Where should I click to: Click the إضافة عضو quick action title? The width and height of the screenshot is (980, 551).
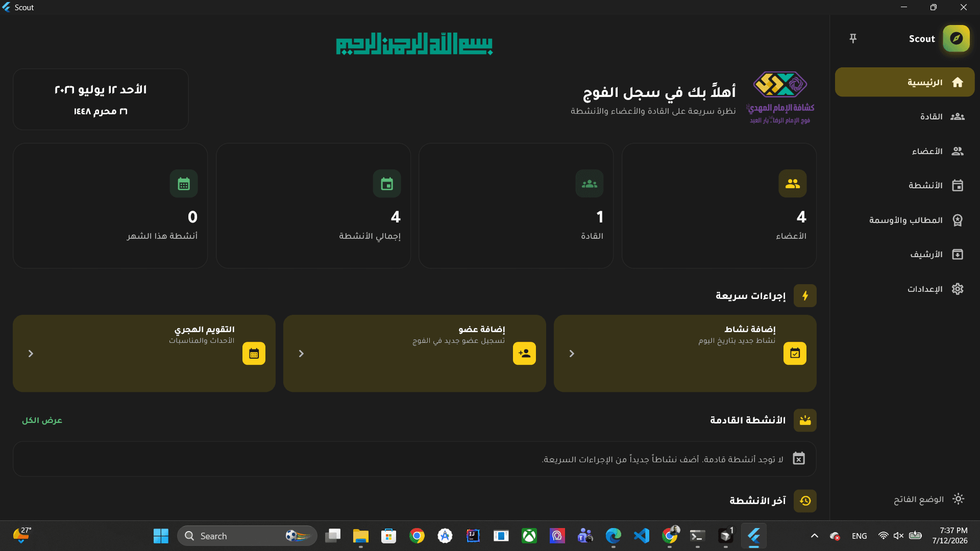[x=481, y=330]
